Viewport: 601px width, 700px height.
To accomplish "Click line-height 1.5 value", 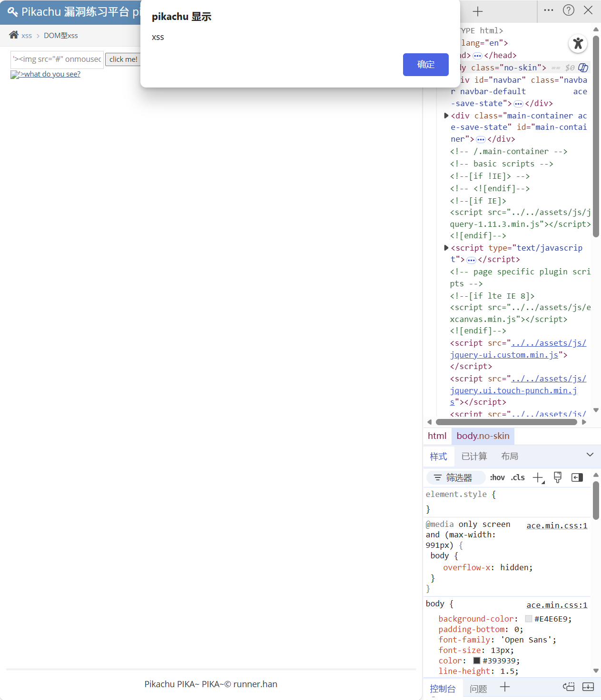I will [507, 671].
